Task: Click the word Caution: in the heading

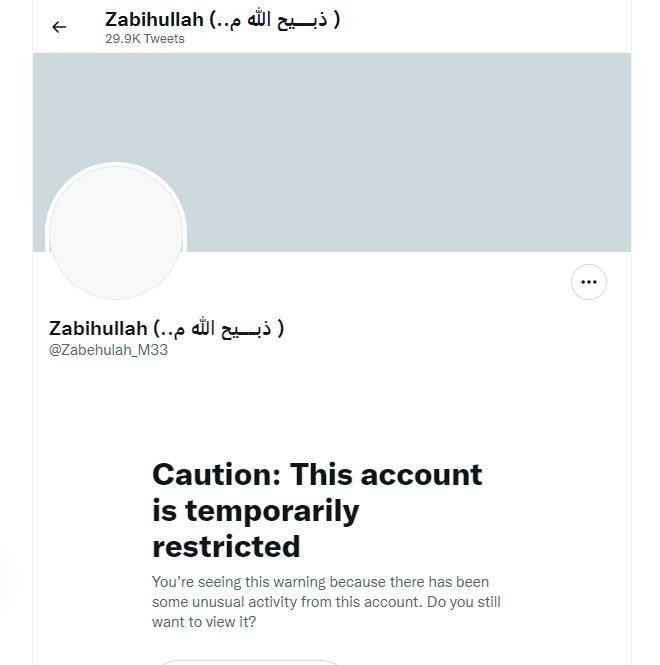Action: [x=216, y=474]
